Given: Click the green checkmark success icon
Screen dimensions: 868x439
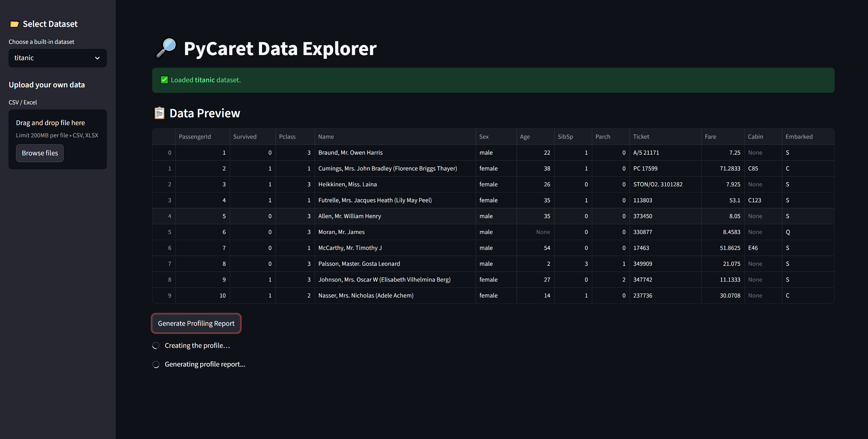Looking at the screenshot, I should pyautogui.click(x=164, y=80).
